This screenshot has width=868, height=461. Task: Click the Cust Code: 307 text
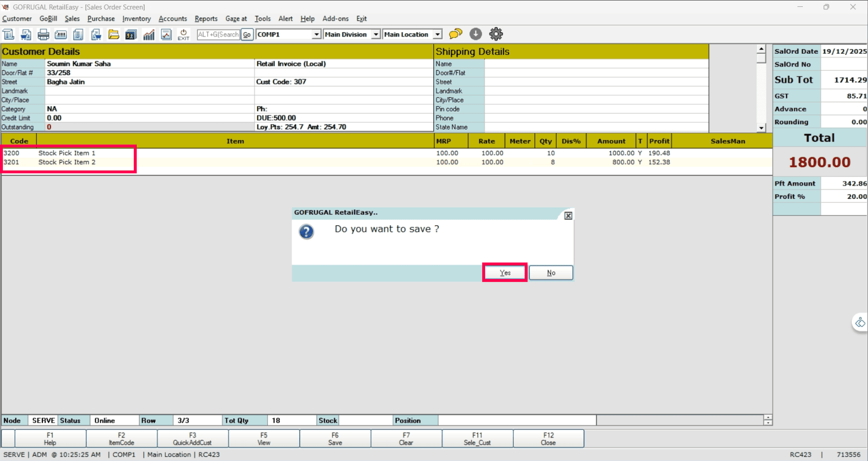(281, 82)
